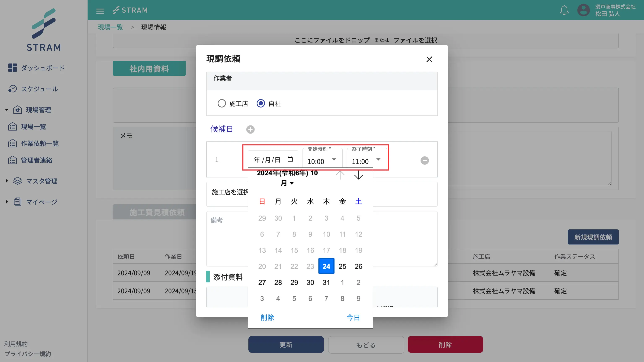Expand the マスタ管理 sidebar section
The height and width of the screenshot is (362, 644).
(42, 181)
